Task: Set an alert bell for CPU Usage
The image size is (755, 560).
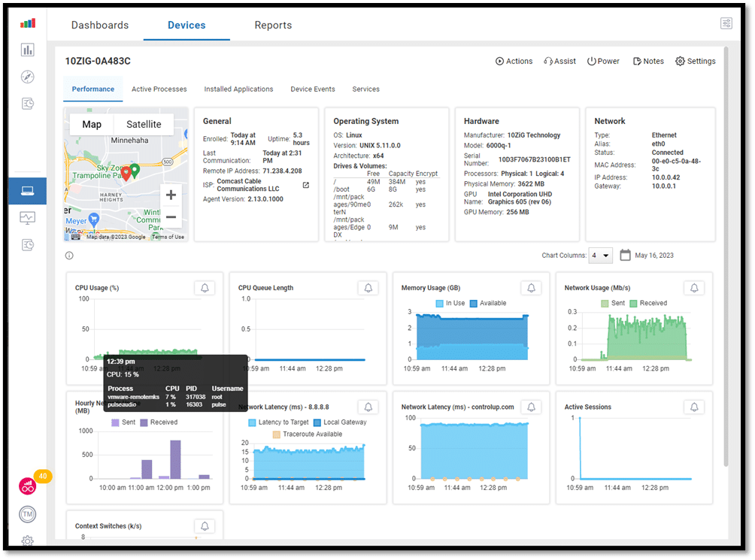Action: click(205, 288)
